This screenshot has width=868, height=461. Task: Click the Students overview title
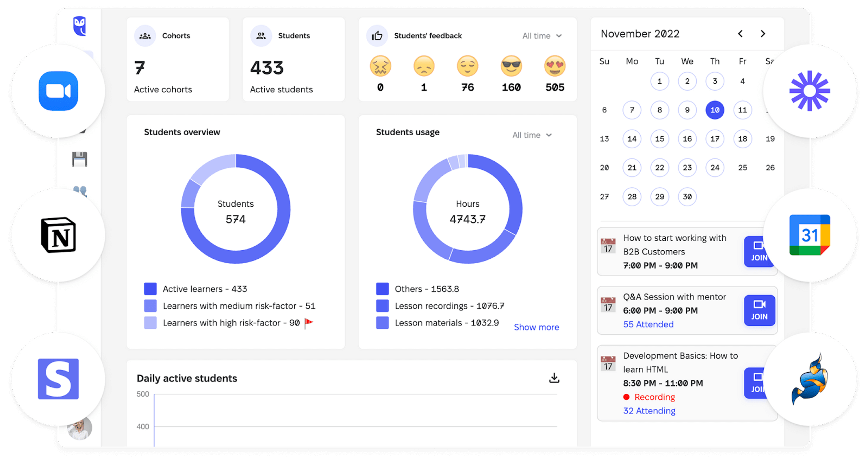(182, 132)
